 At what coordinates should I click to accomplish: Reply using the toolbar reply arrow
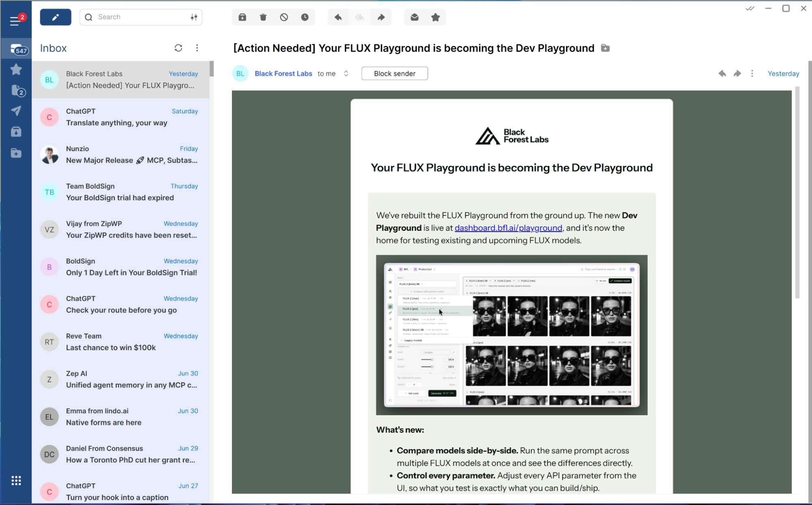click(338, 17)
